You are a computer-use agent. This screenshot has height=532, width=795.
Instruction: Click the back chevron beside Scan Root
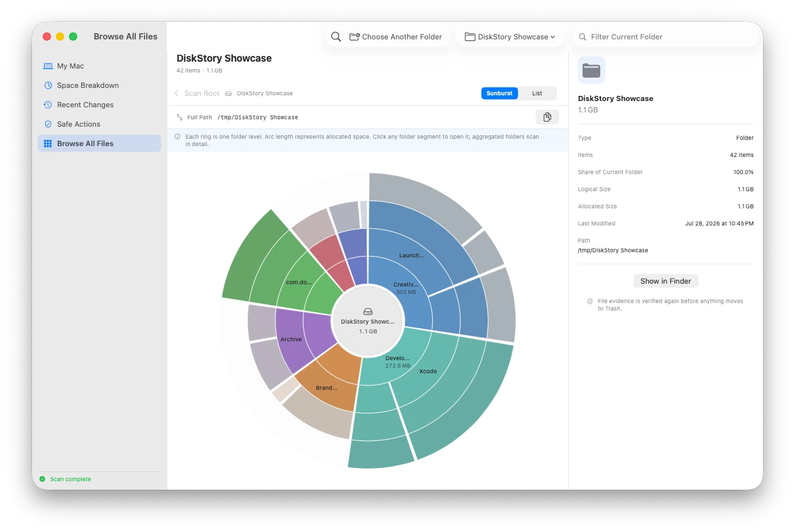pos(176,94)
